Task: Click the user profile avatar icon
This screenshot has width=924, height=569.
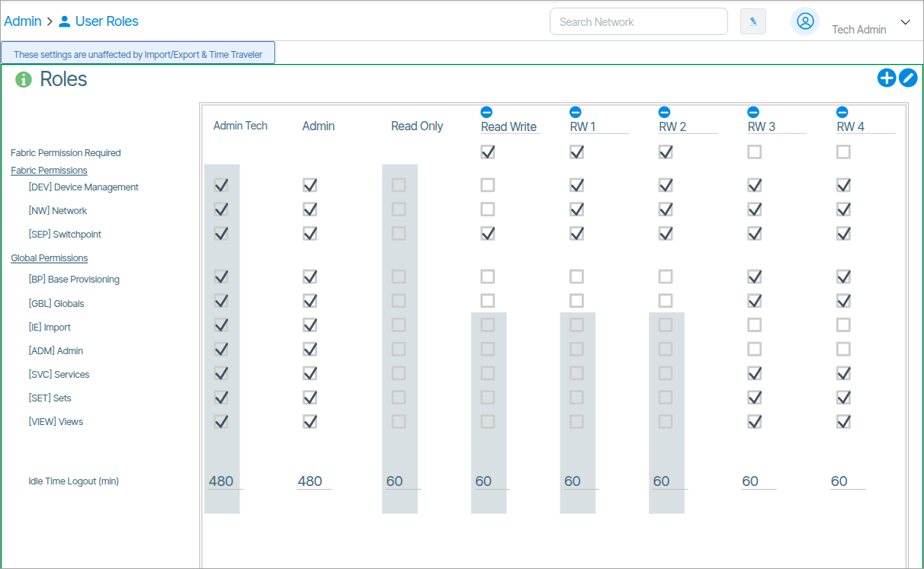Action: (805, 21)
